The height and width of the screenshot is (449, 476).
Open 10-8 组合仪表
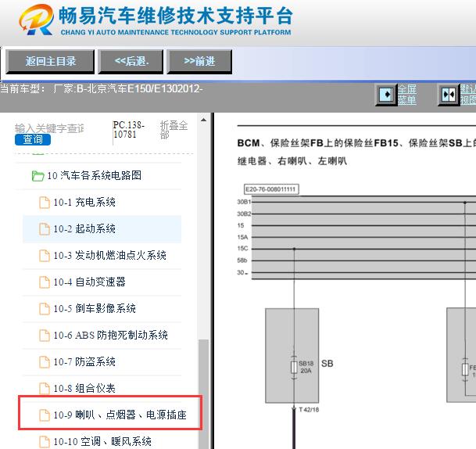pos(84,388)
